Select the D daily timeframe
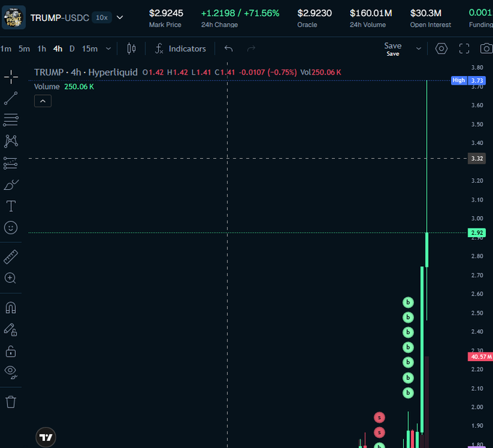The width and height of the screenshot is (493, 448). [x=72, y=49]
